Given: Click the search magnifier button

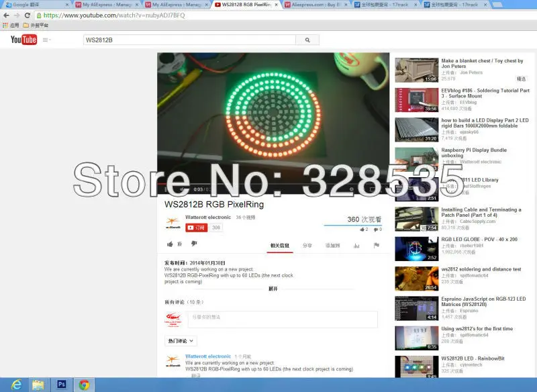Looking at the screenshot, I should point(307,40).
